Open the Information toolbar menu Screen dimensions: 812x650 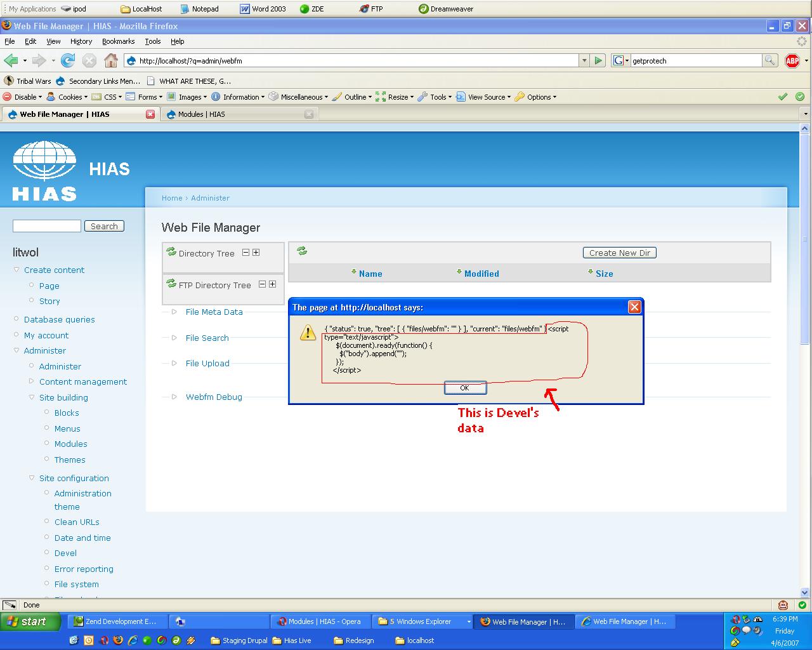pos(238,97)
